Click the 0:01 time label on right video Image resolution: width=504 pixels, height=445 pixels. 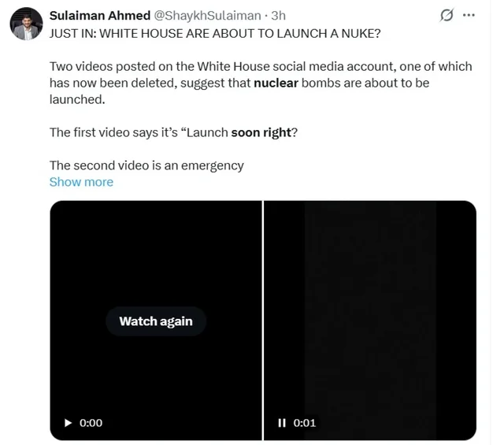(304, 423)
